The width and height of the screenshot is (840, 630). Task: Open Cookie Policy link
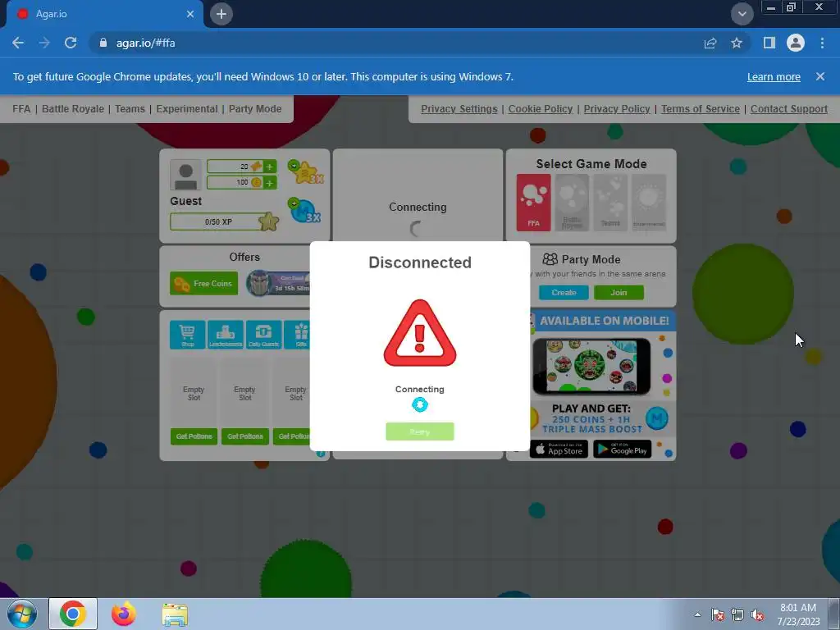click(541, 109)
